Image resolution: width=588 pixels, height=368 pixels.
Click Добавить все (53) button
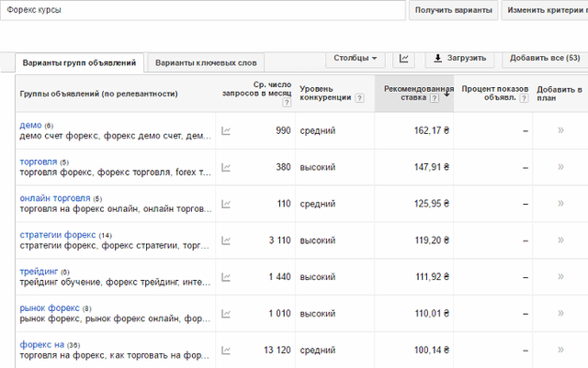tap(545, 59)
